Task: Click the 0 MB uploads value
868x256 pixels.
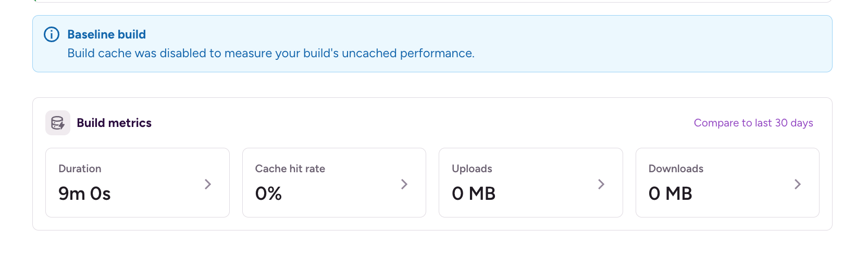Action: (474, 194)
